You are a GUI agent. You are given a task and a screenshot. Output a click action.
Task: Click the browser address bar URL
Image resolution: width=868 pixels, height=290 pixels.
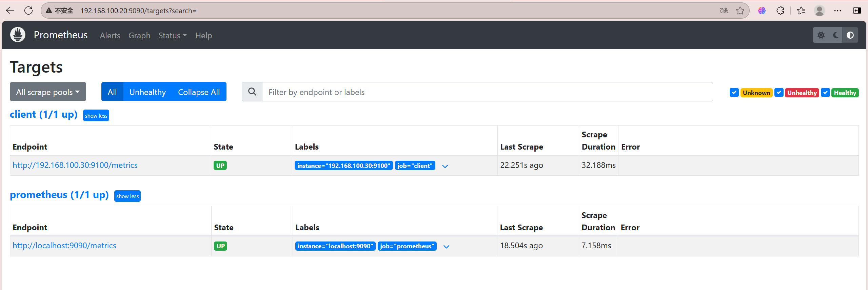click(138, 11)
